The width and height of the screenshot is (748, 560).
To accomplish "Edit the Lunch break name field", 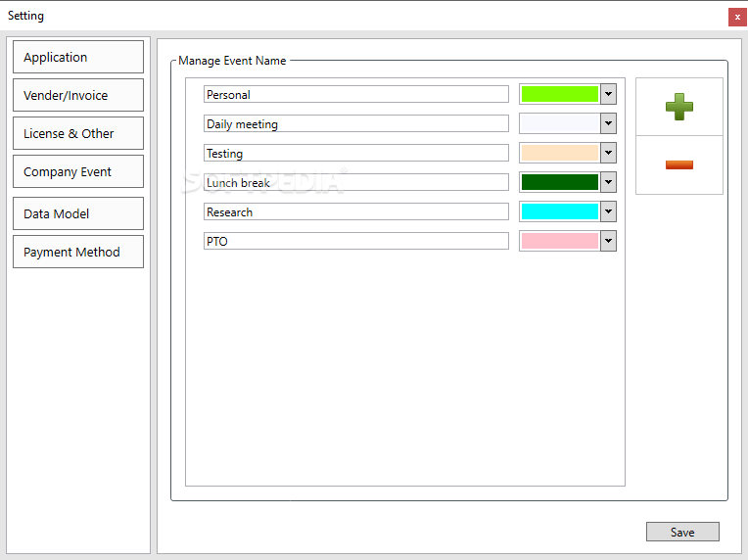I will pyautogui.click(x=355, y=182).
